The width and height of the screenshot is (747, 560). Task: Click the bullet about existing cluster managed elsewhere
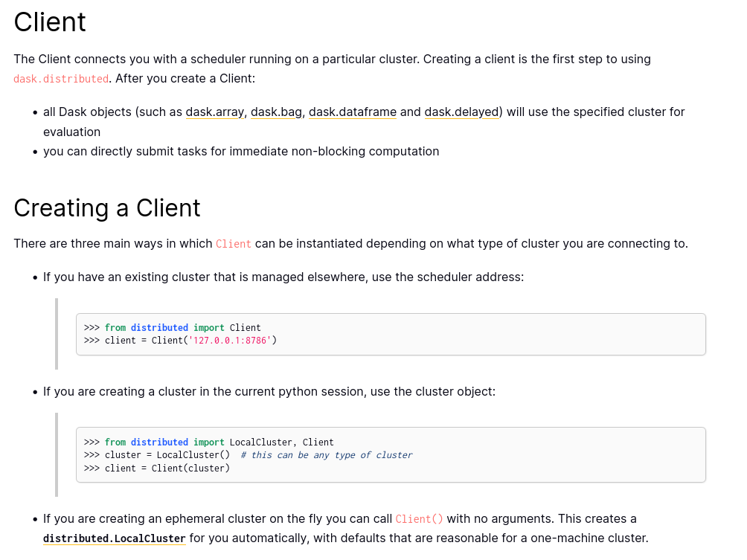(x=283, y=277)
